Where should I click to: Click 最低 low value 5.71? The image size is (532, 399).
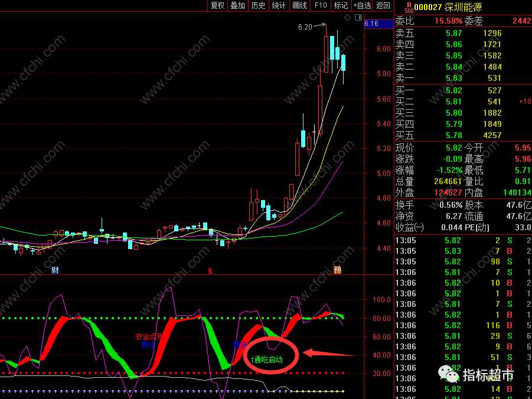click(523, 171)
